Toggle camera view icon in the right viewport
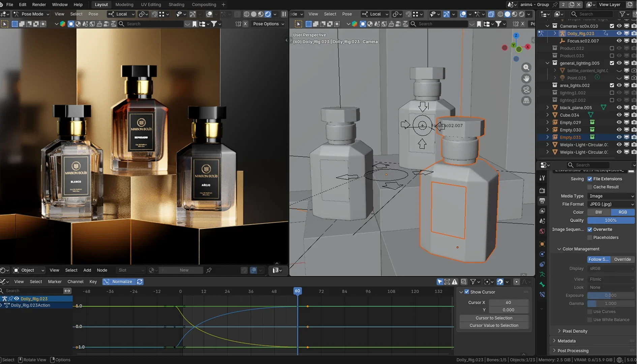Screen dimensions: 637x364 pos(526,90)
